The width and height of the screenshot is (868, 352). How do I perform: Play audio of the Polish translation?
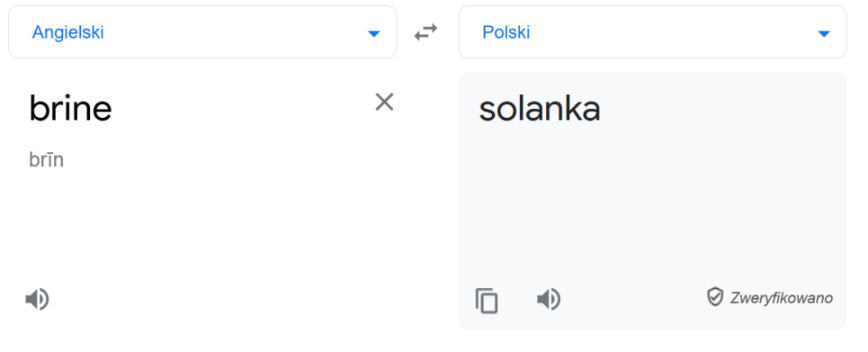click(549, 300)
